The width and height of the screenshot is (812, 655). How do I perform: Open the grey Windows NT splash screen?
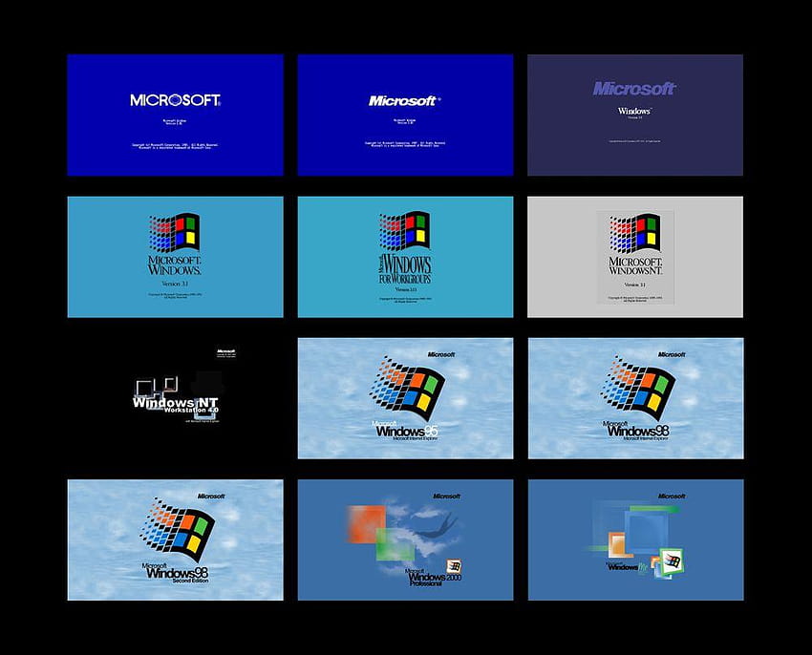635,257
